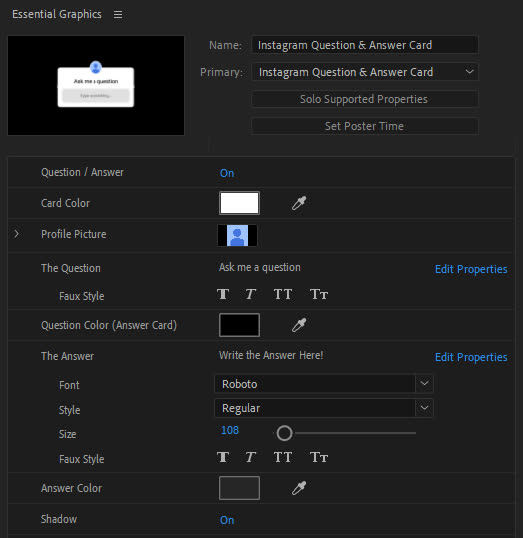Open the Primary graphic dropdown
This screenshot has width=523, height=538.
point(365,72)
